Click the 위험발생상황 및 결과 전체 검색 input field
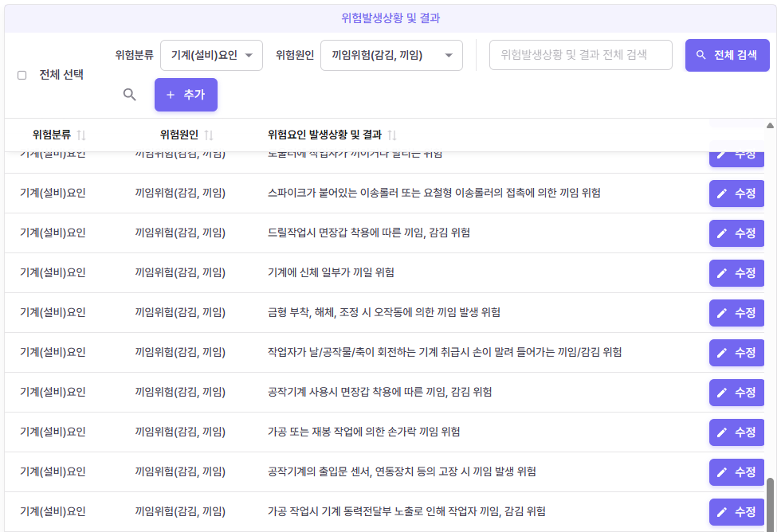The image size is (781, 532). [x=580, y=56]
